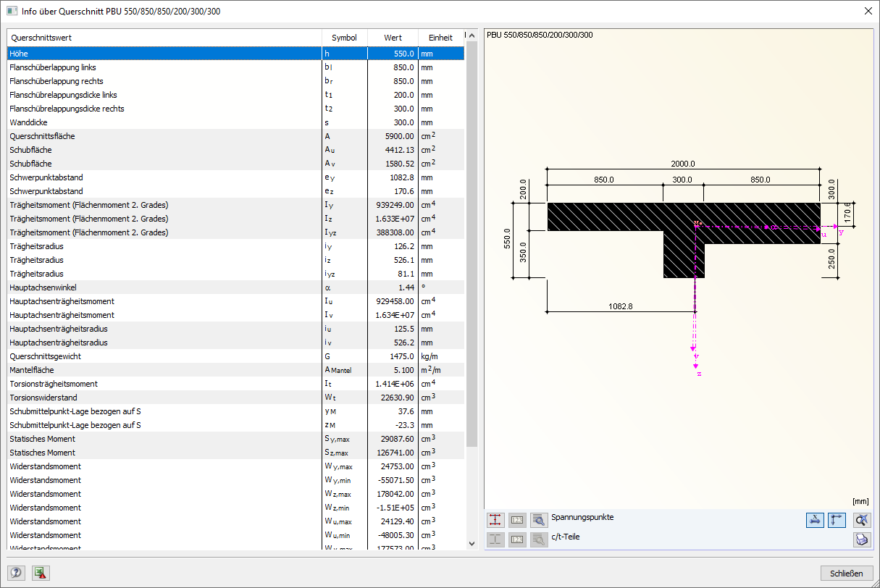Viewport: 880px width, 588px height.
Task: Open the help button
Action: coord(16,573)
